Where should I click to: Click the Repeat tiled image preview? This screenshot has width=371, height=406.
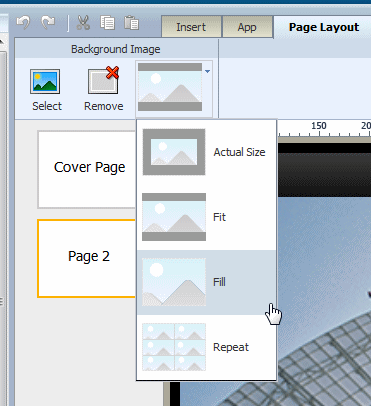point(174,347)
